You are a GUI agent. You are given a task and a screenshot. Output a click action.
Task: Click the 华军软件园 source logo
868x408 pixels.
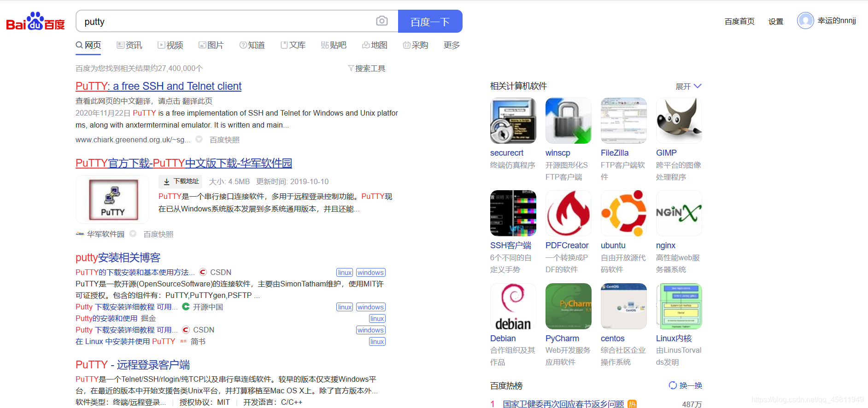(80, 234)
